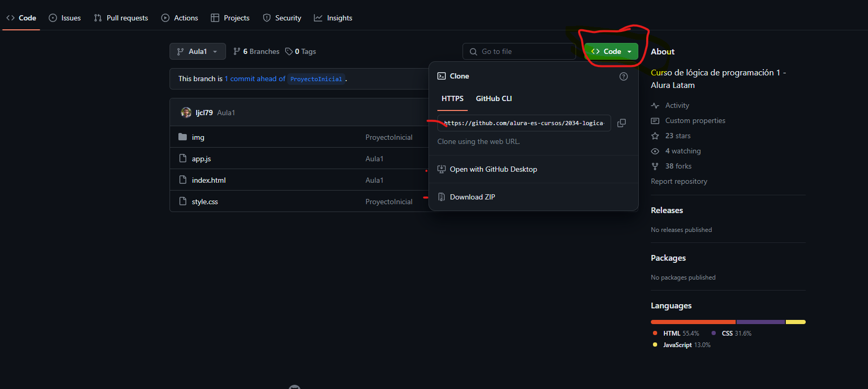Image resolution: width=868 pixels, height=389 pixels.
Task: Click the Download ZIP archive icon
Action: 442,197
